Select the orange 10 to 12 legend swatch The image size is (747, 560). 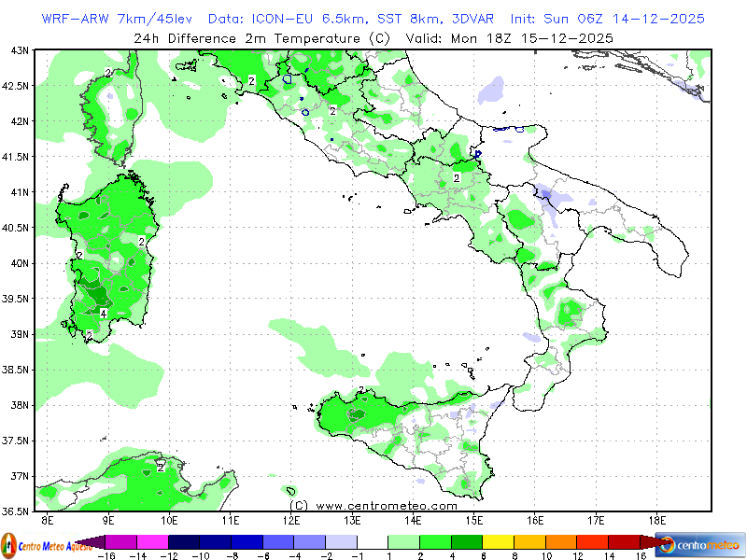[562, 542]
